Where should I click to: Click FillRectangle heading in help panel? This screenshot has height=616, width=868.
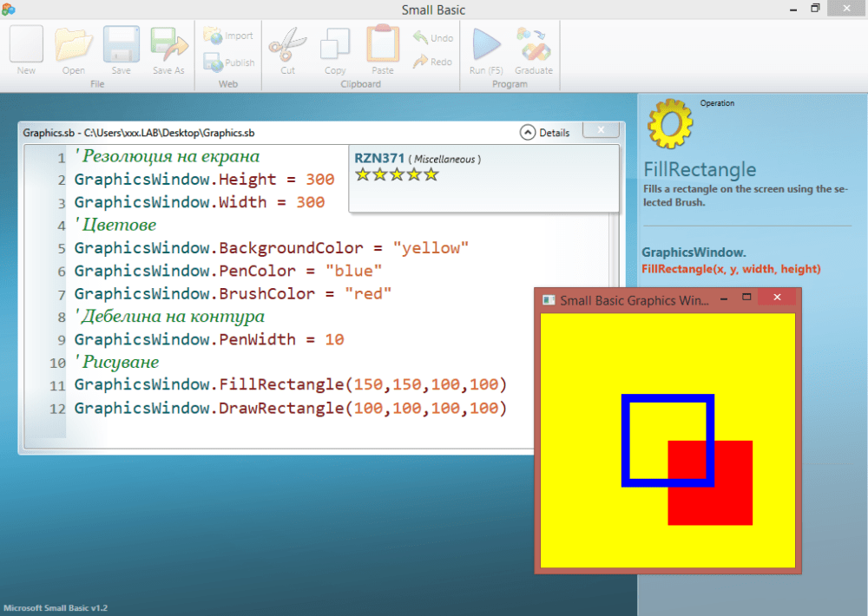click(x=700, y=169)
